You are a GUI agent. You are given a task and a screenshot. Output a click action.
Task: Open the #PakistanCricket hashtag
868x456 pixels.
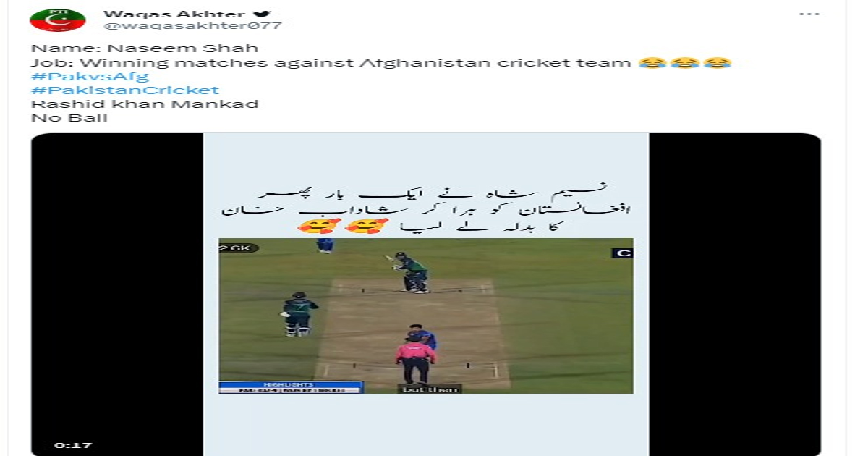(125, 90)
